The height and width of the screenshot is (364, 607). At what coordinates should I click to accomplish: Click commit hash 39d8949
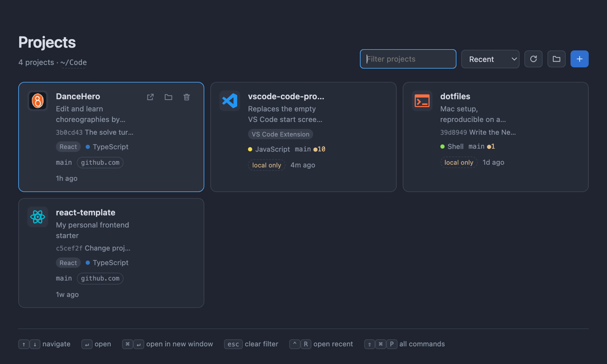pos(454,133)
